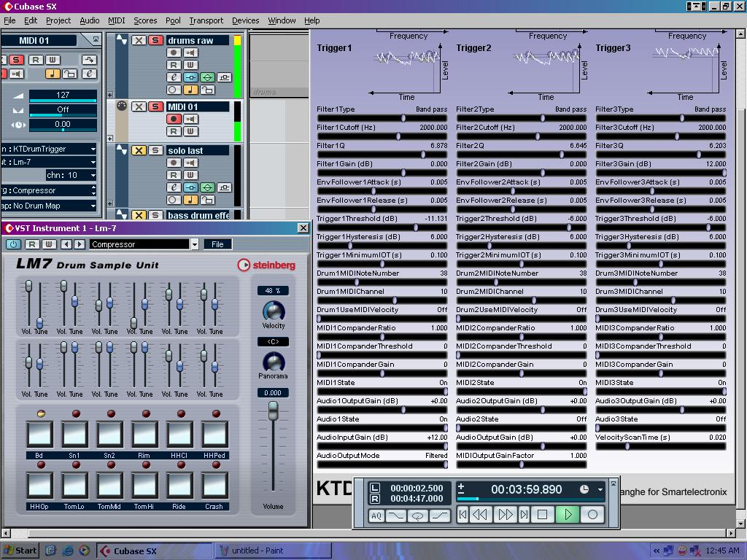Open the Scores menu
747x560 pixels.
click(x=145, y=20)
